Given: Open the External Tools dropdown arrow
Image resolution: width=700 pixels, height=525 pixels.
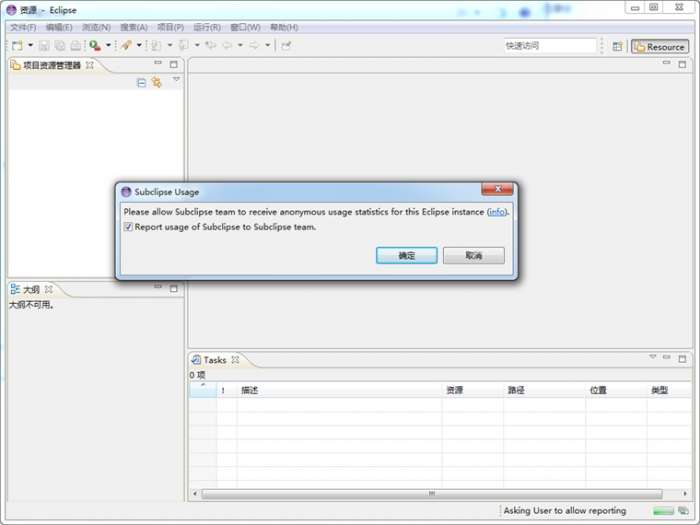Looking at the screenshot, I should click(x=108, y=45).
